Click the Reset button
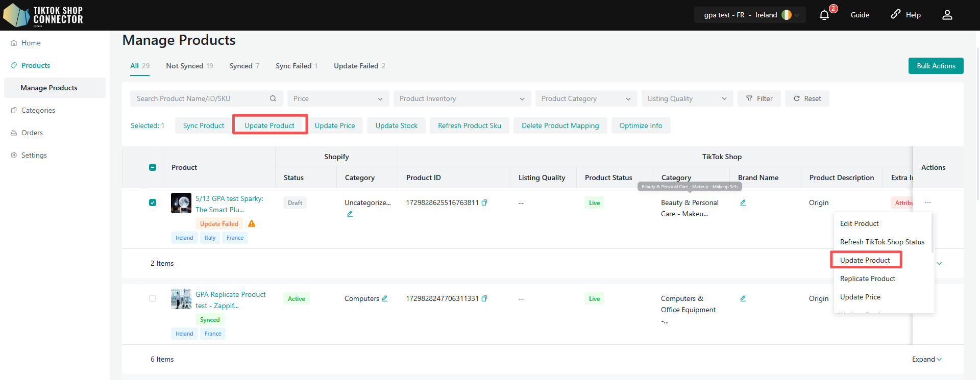980x380 pixels. point(807,98)
